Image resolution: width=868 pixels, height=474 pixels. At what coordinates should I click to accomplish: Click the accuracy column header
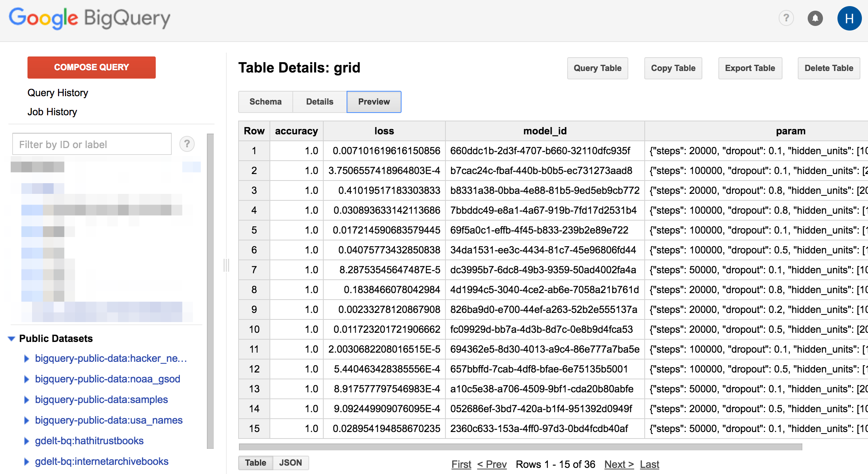coord(297,131)
